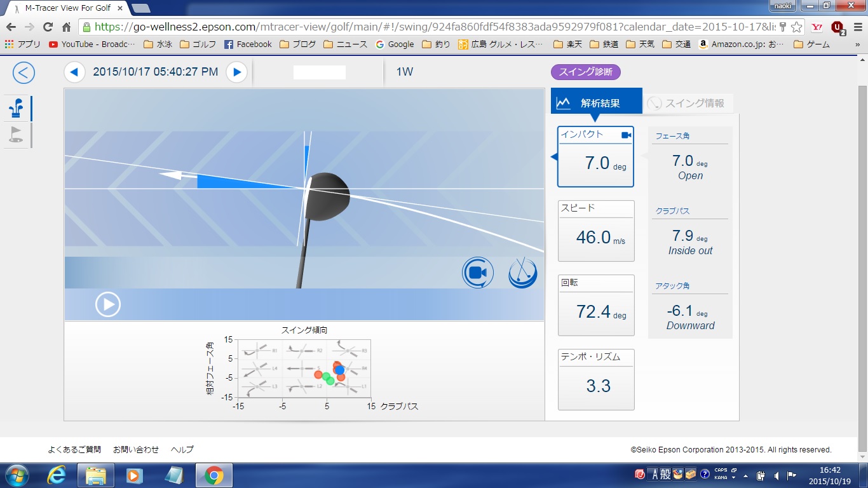Open Facebook bookmark
The image size is (868, 488).
(x=248, y=44)
